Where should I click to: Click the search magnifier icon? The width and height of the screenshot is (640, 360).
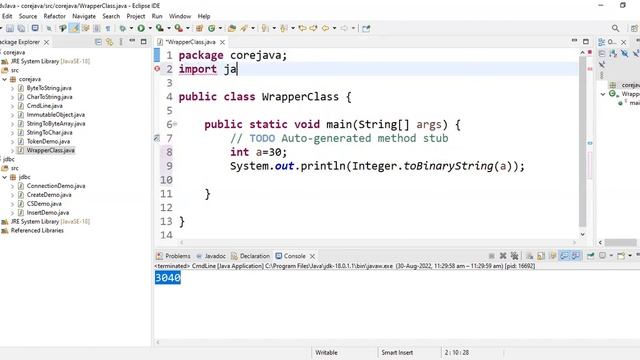click(616, 28)
